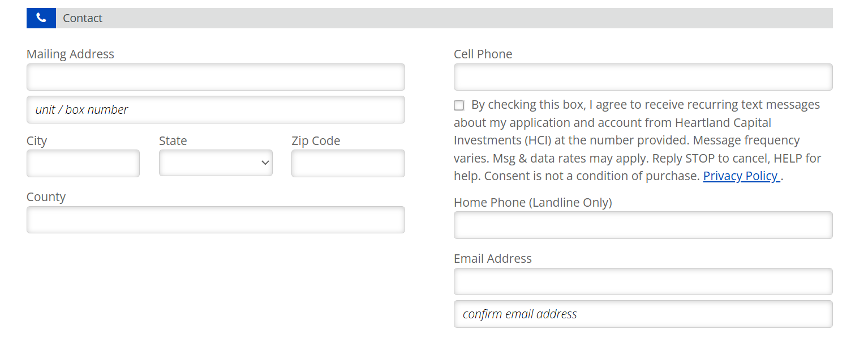Open the State dropdown

(x=216, y=163)
